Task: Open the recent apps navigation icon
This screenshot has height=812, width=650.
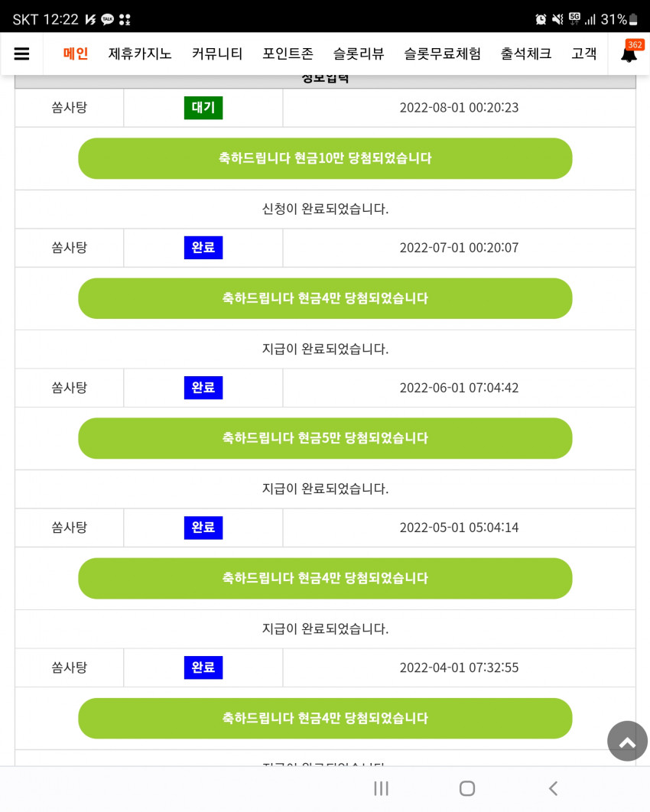Action: click(x=381, y=788)
